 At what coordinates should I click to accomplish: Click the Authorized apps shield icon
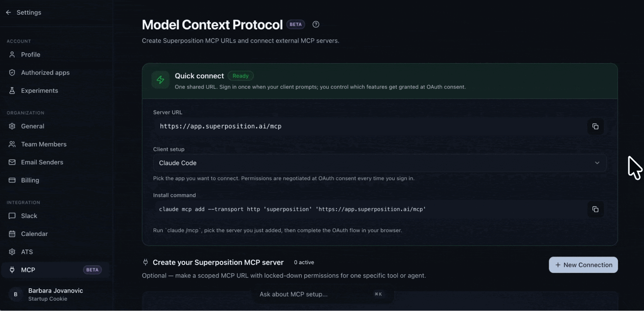(12, 73)
